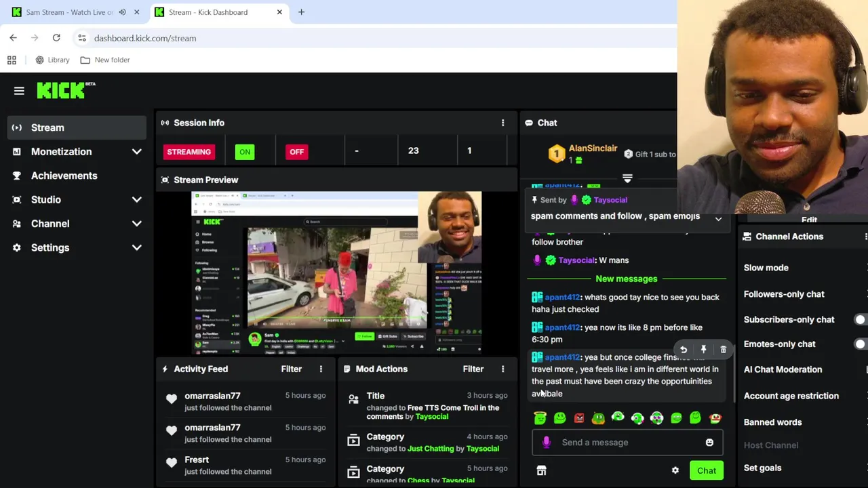The height and width of the screenshot is (488, 868).
Task: Click the Edit label under webcam
Action: [x=809, y=220]
